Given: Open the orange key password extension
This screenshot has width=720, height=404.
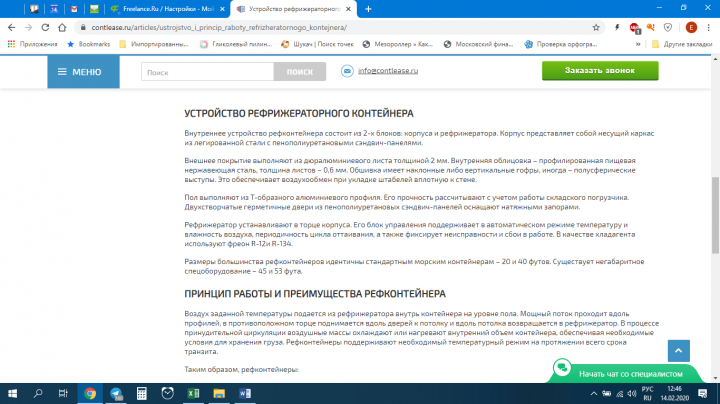Looking at the screenshot, I should pos(651,28).
